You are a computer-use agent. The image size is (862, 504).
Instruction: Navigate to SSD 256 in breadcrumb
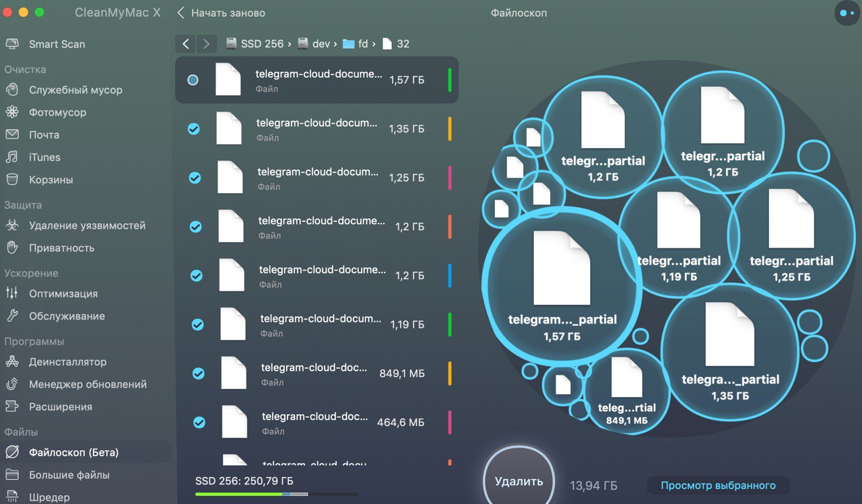[255, 44]
